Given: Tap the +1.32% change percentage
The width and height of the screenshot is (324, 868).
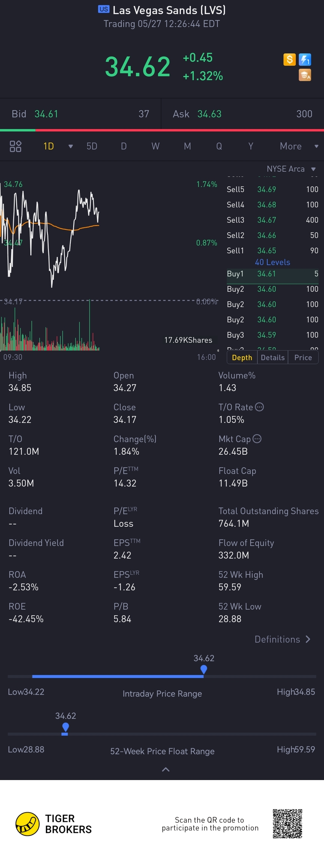Looking at the screenshot, I should [203, 76].
